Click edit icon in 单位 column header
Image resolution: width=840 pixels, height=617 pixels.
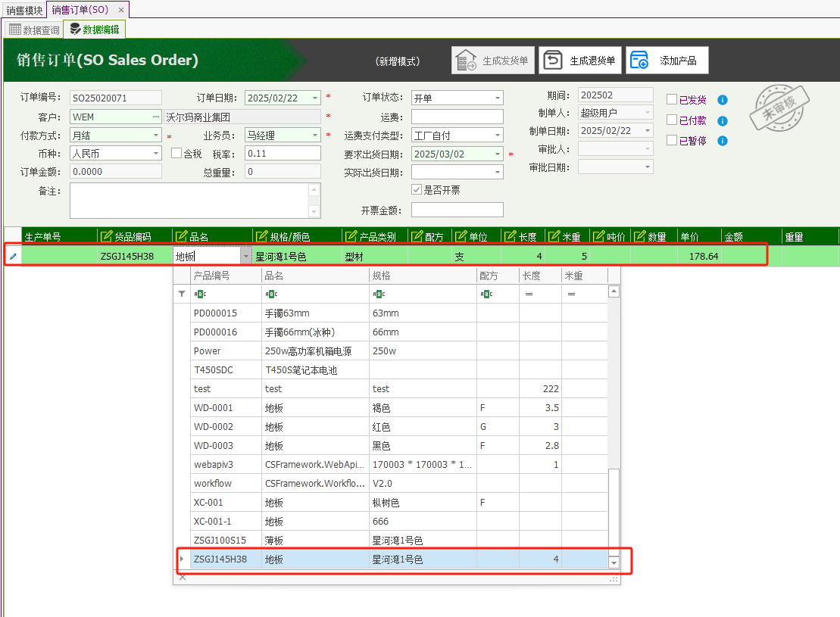[x=461, y=236]
